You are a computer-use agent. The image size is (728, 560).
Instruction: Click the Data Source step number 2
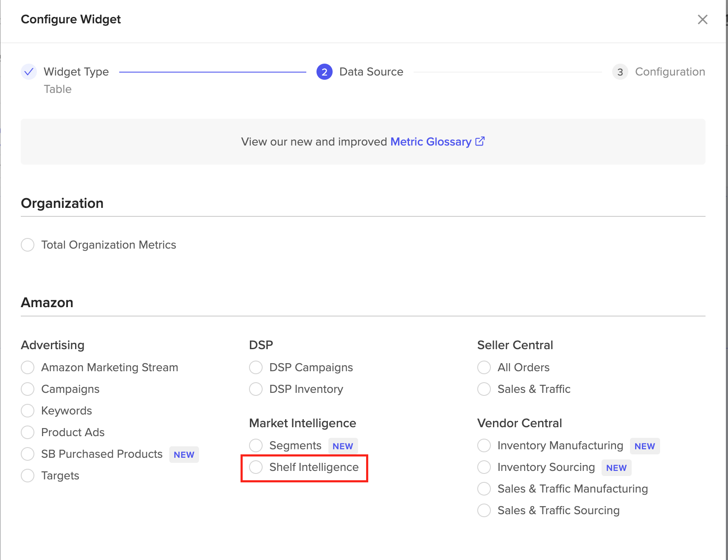324,72
